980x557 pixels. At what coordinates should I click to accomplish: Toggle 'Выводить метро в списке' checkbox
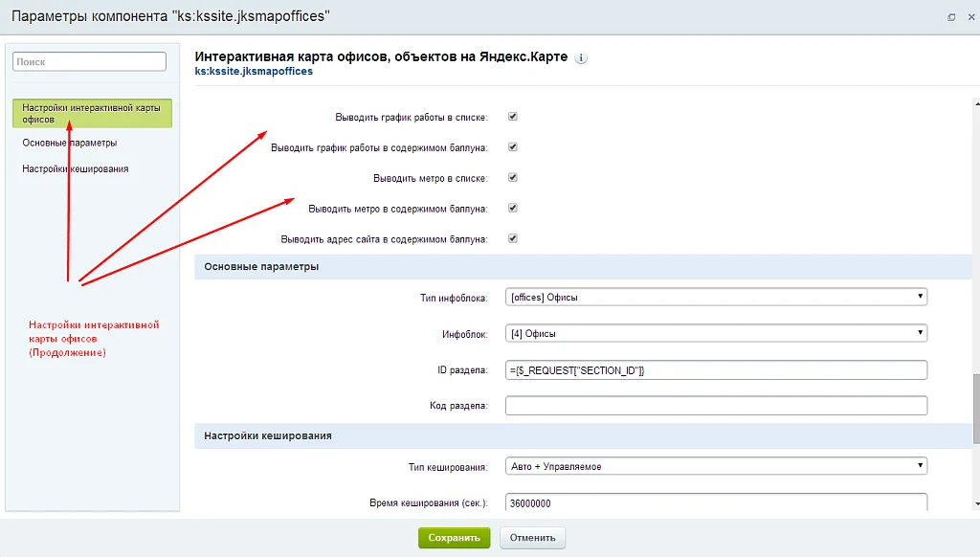click(x=513, y=178)
